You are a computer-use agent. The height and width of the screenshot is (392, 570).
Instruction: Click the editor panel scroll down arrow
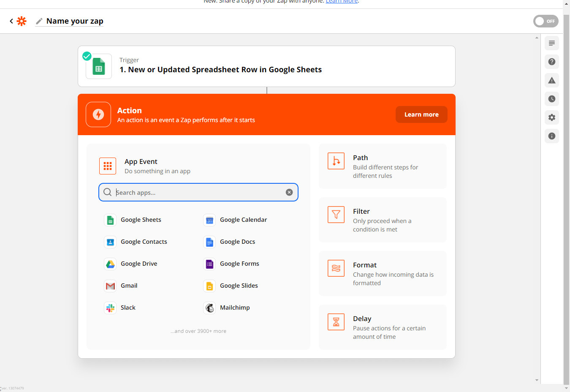537,380
